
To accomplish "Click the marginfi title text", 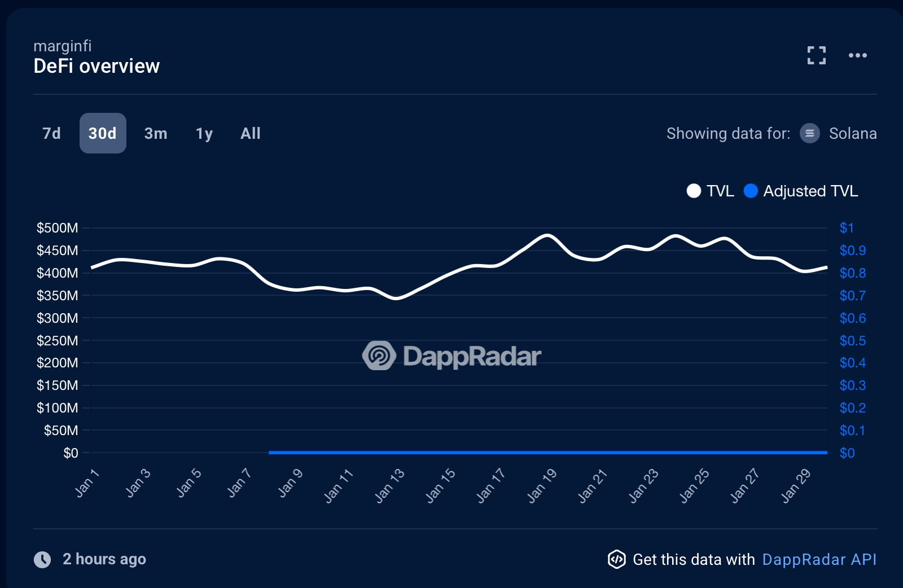I will 62,46.
